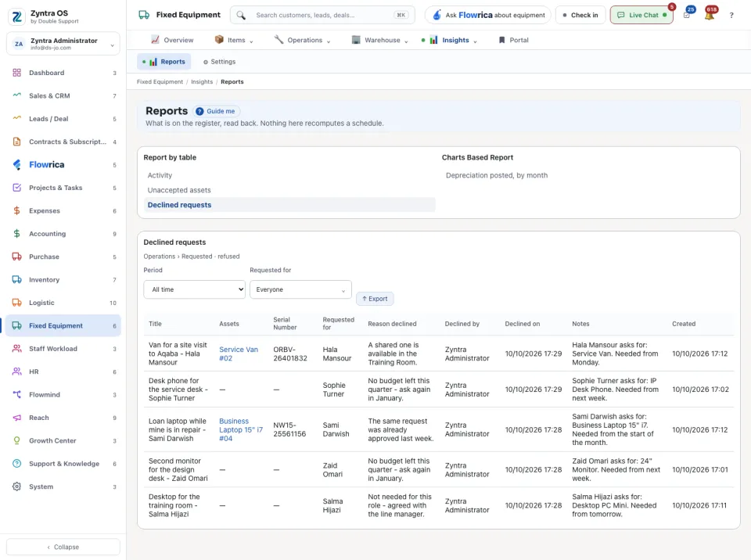
Task: Open Business Laptop 15" i7 #04 link
Action: tap(241, 429)
